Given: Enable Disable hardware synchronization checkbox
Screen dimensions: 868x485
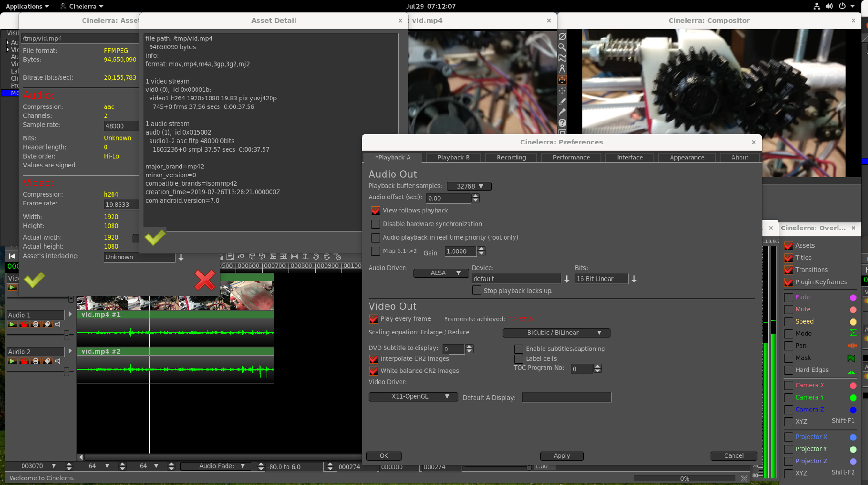Looking at the screenshot, I should pos(375,224).
